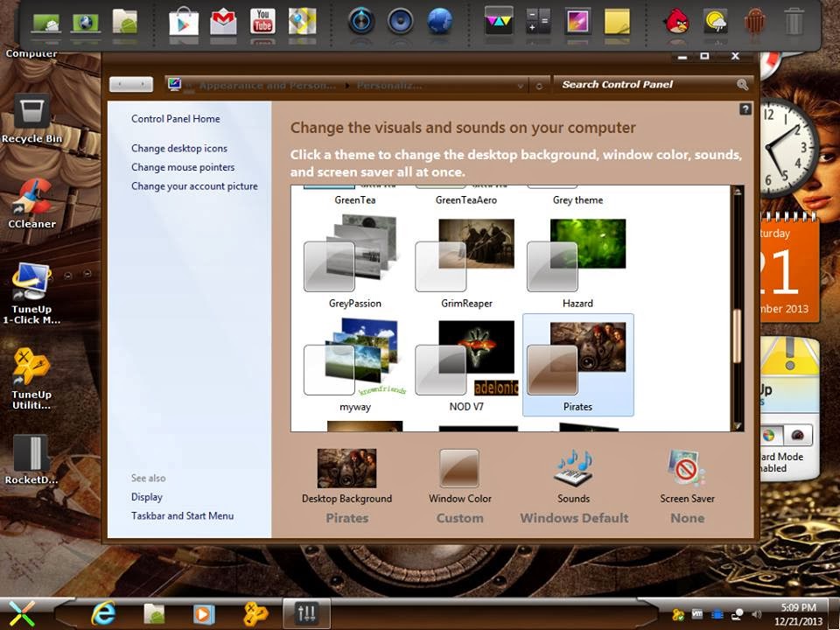Open RocketDock desktop shortcut
The image size is (840, 630).
31,459
